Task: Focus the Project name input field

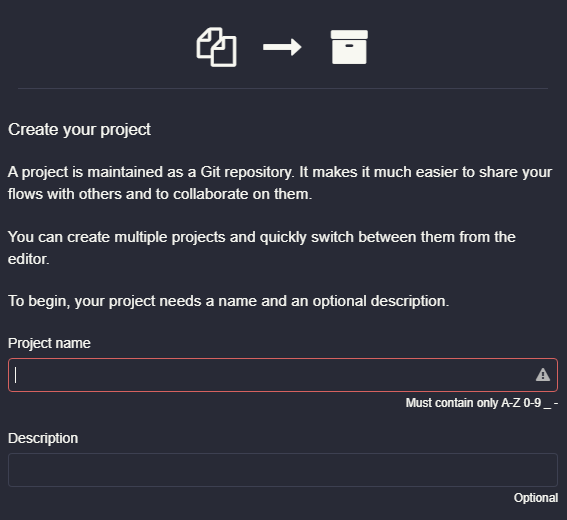Action: (x=283, y=375)
